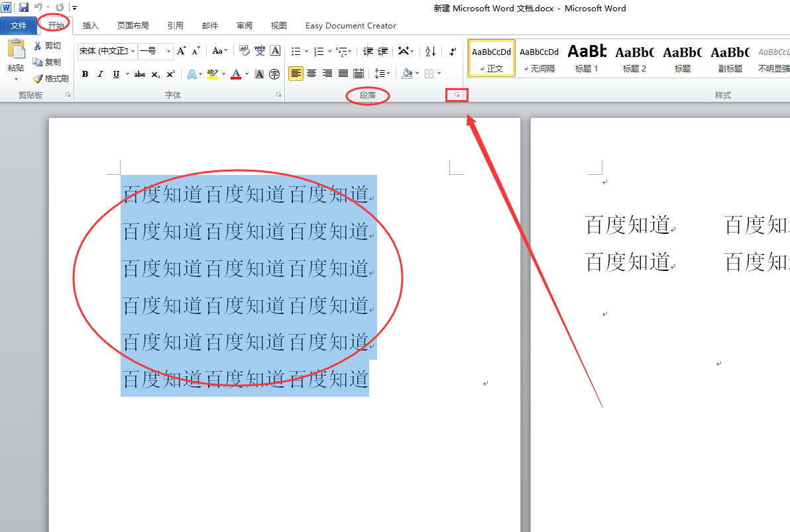Click the Decrease Indent icon
The image size is (790, 532).
pos(368,51)
